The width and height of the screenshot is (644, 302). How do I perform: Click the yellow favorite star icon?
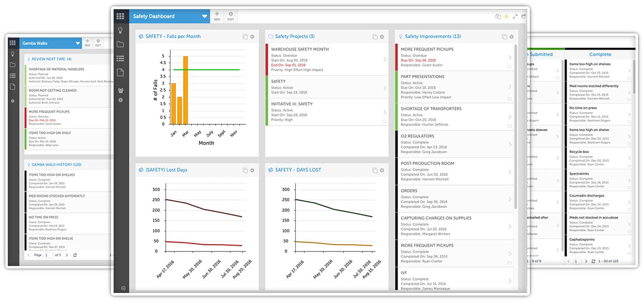coord(506,16)
